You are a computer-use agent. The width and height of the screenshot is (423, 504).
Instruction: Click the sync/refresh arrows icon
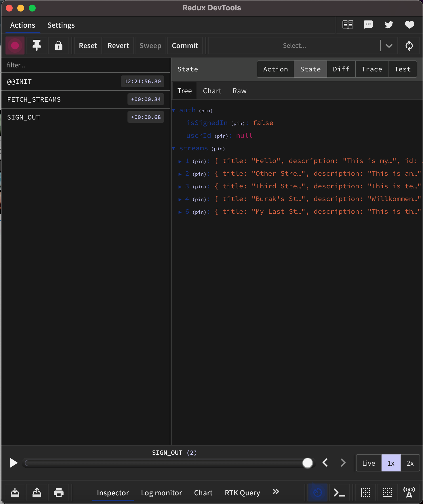409,46
